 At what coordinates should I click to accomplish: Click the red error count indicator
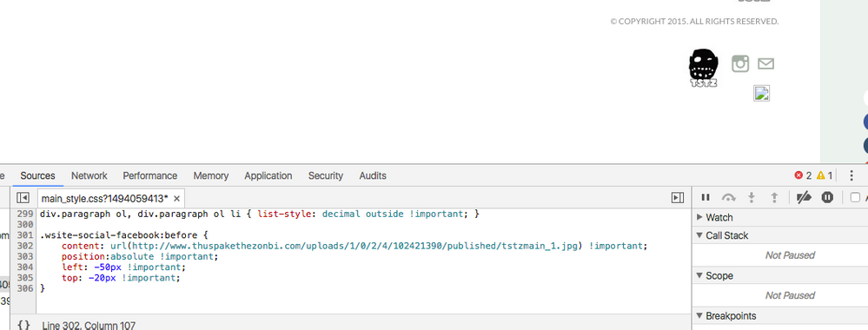803,175
